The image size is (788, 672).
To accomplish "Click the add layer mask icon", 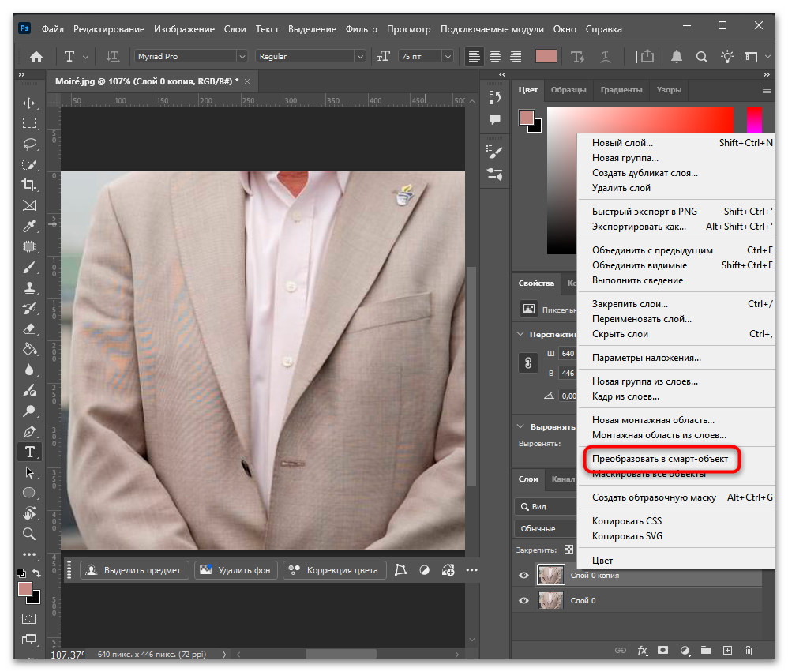I will click(x=663, y=651).
